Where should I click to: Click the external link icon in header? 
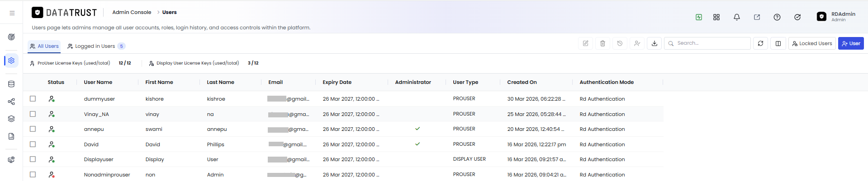click(x=757, y=17)
